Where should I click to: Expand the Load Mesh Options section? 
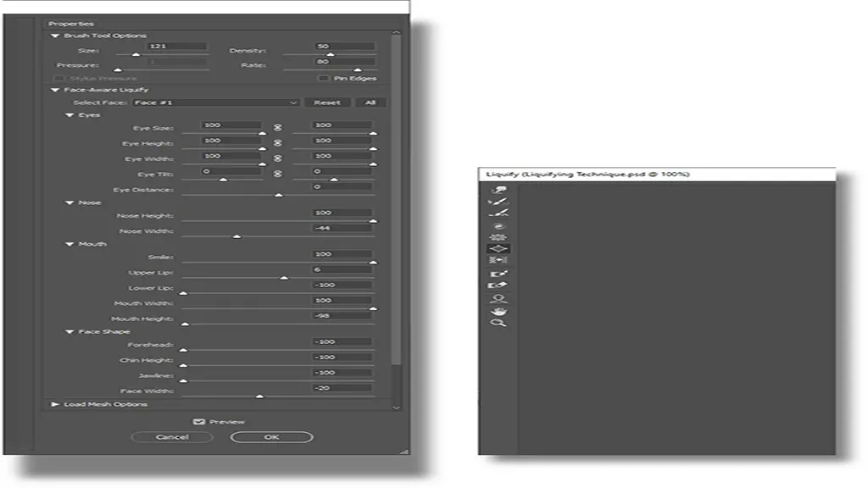click(x=55, y=404)
